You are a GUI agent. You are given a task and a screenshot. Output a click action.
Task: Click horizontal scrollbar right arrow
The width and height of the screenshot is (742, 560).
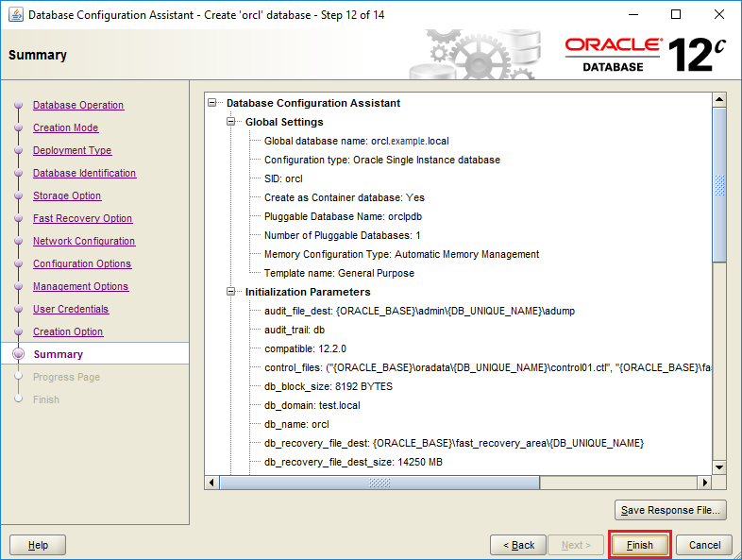[x=705, y=483]
